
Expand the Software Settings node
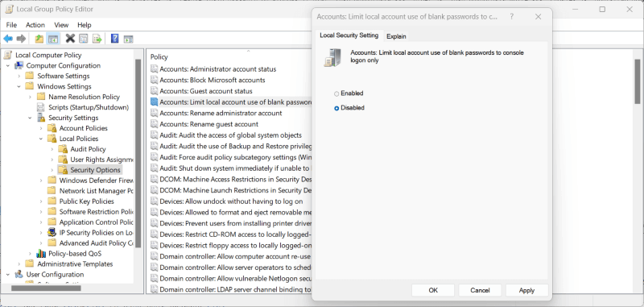coord(19,76)
